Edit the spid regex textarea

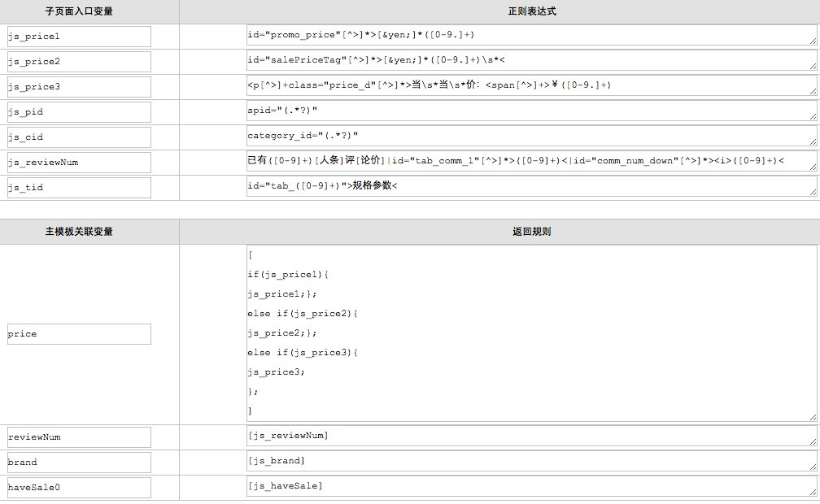click(x=531, y=111)
